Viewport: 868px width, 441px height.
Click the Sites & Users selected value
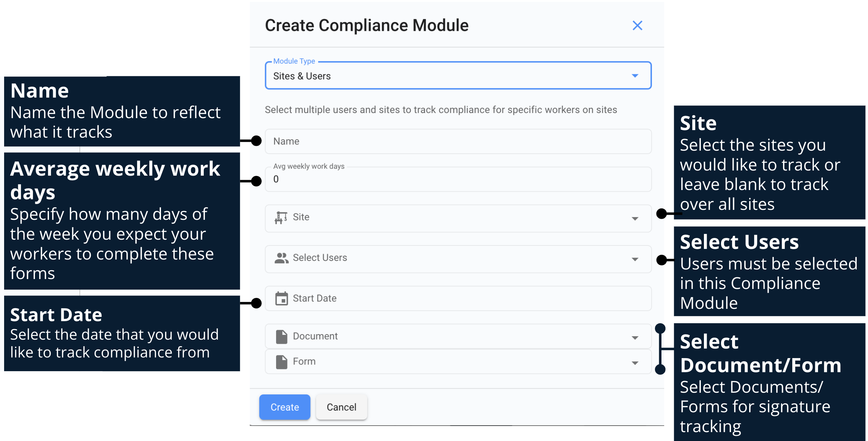pos(302,76)
